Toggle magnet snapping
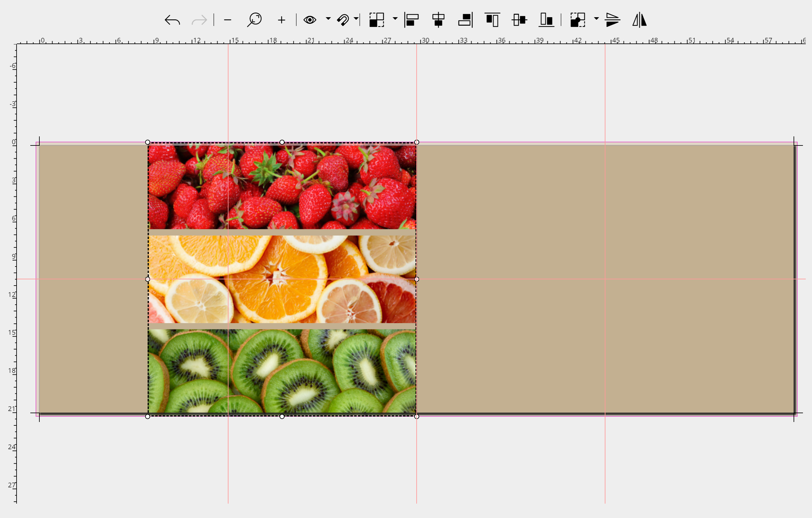The height and width of the screenshot is (518, 812). 343,20
